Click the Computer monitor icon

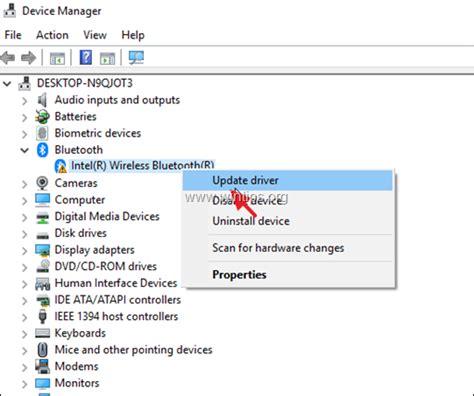click(42, 200)
